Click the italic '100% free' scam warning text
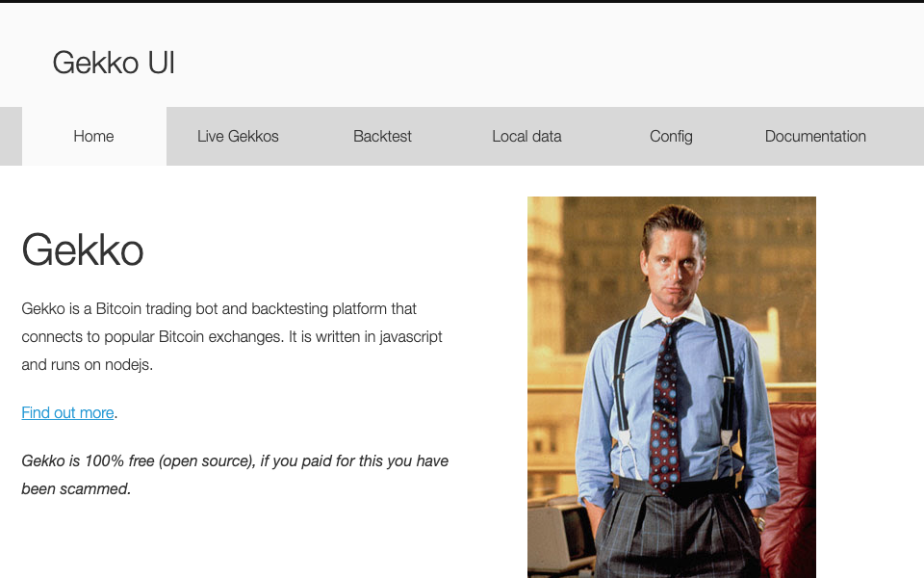Image resolution: width=924 pixels, height=578 pixels. pos(235,475)
